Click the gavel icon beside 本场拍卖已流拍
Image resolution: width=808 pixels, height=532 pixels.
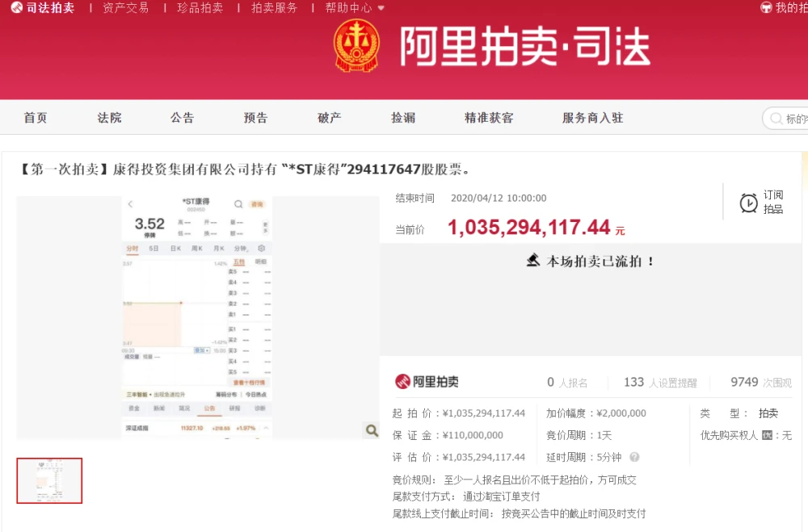[x=532, y=260]
